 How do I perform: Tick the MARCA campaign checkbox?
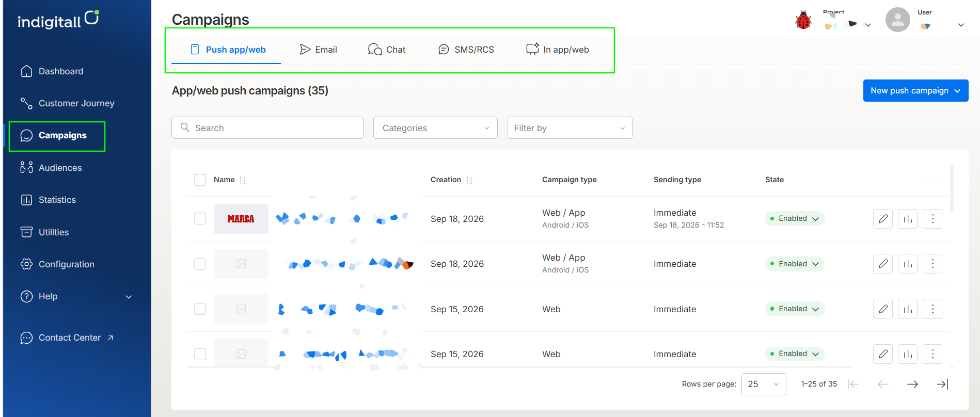[200, 219]
